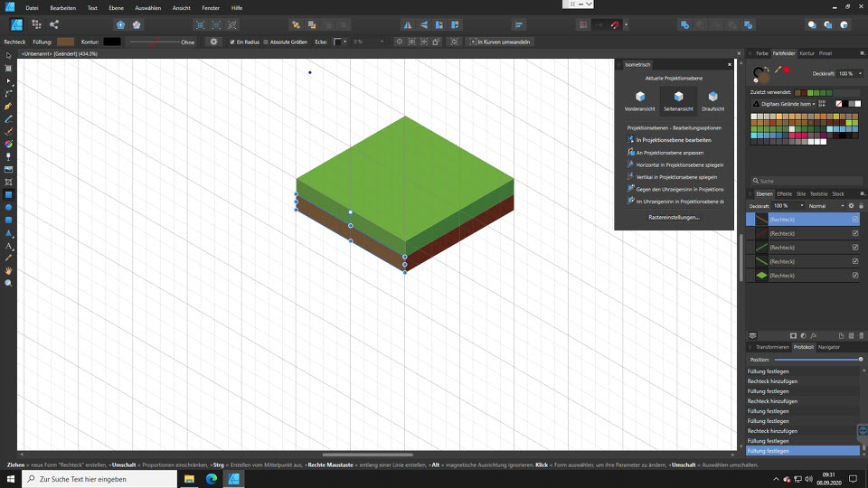Viewport: 868px width, 488px height.
Task: Select the Move tool arrow
Action: coord(8,55)
